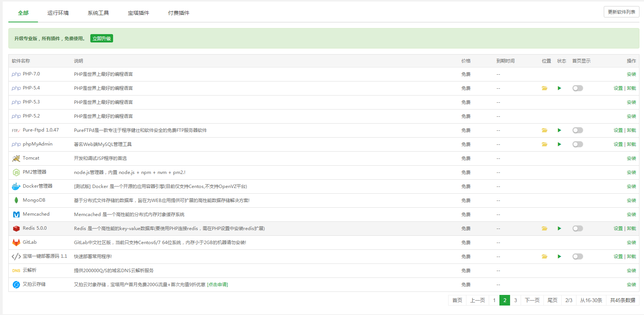Screen dimensions: 644x315
Task: Click the Docker whale icon
Action: [x=16, y=186]
